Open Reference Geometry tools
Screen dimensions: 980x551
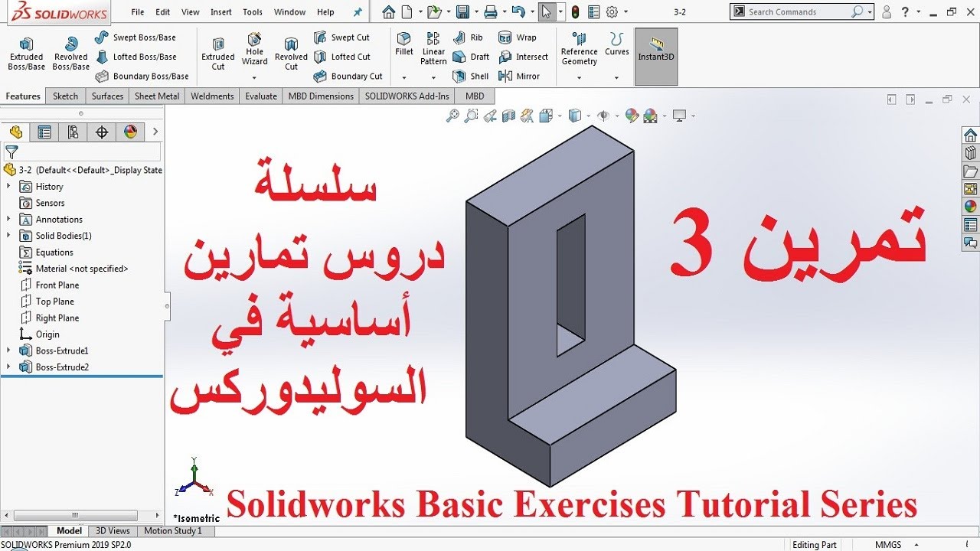coord(579,49)
